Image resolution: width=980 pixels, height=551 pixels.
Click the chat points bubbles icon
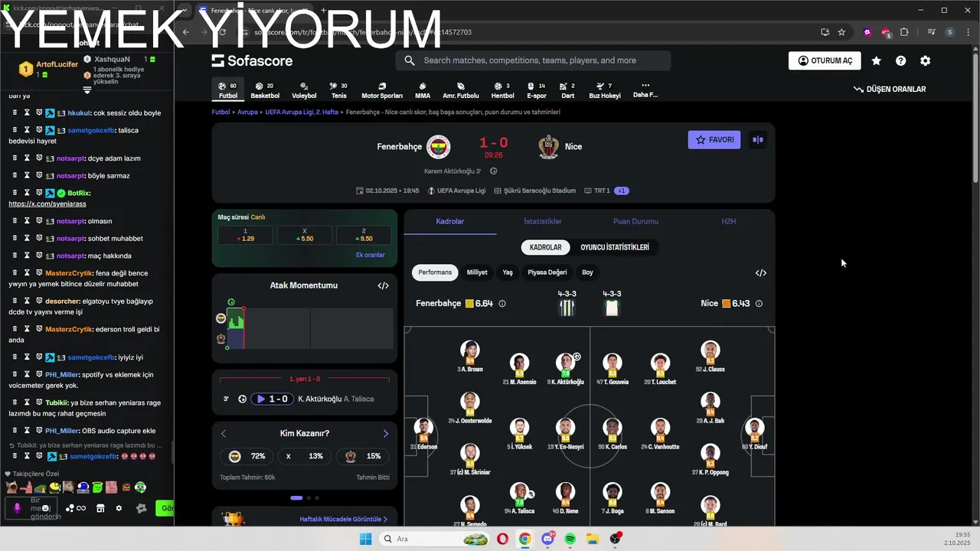(75, 507)
